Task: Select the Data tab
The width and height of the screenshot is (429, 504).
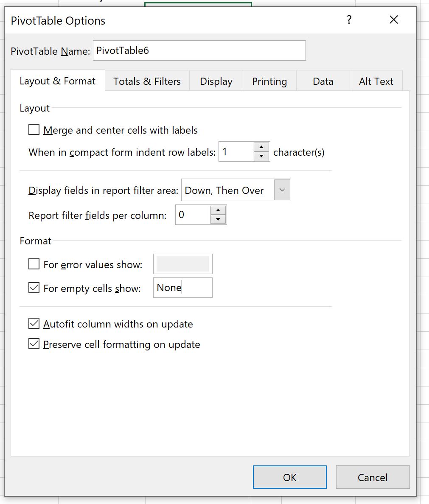Action: [323, 81]
